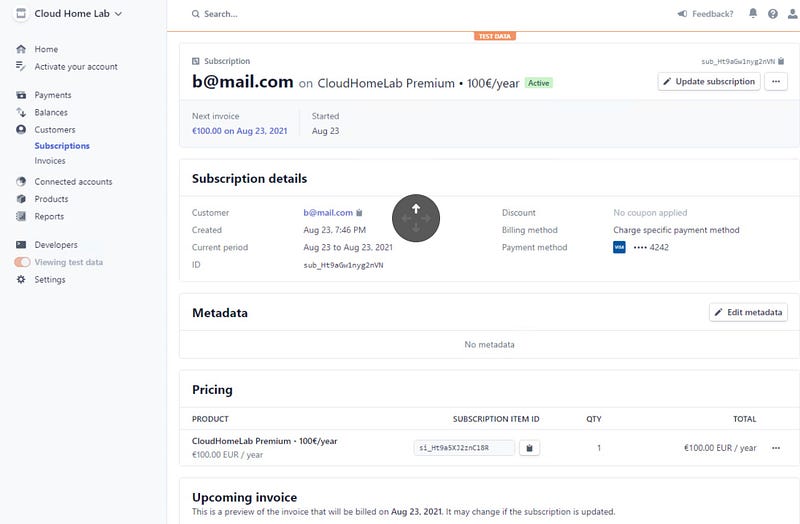The width and height of the screenshot is (800, 524).
Task: Click the Settings gear icon
Action: coord(21,280)
